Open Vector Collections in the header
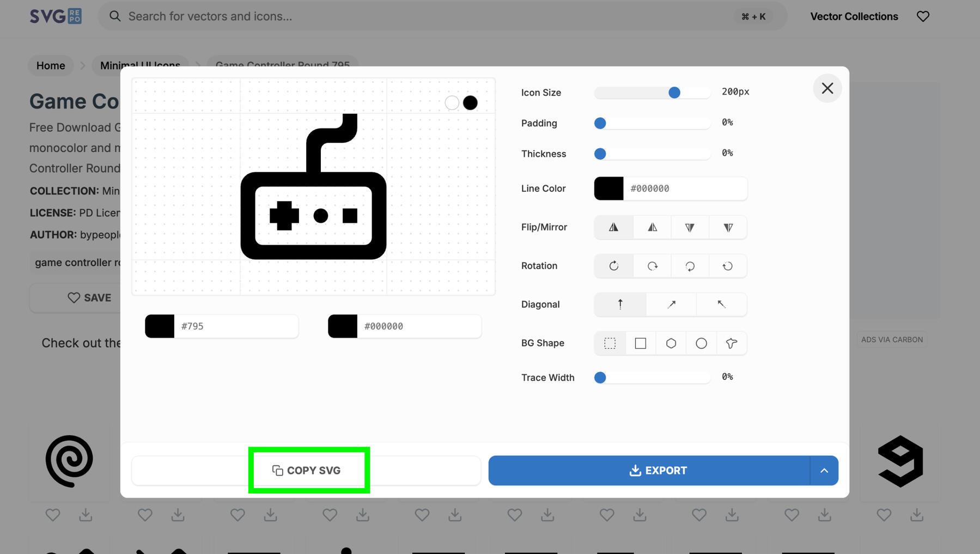980x554 pixels. 854,16
